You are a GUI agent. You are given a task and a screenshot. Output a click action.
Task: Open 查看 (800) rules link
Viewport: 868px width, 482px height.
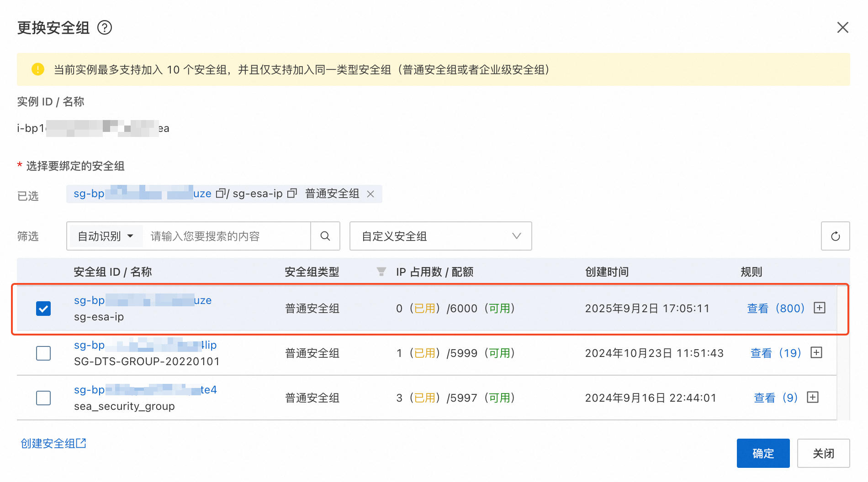776,309
